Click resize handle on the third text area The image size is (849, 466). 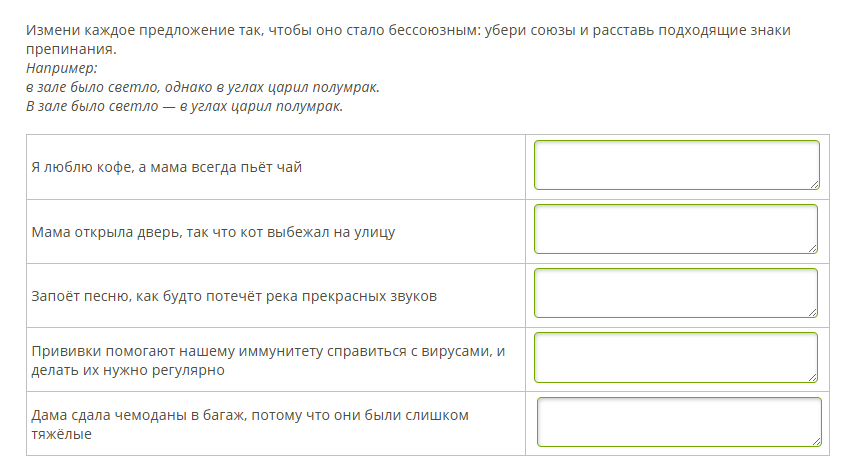pyautogui.click(x=812, y=312)
